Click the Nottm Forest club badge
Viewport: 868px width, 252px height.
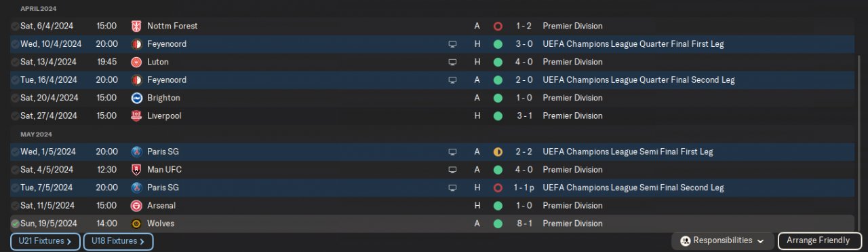(x=136, y=26)
